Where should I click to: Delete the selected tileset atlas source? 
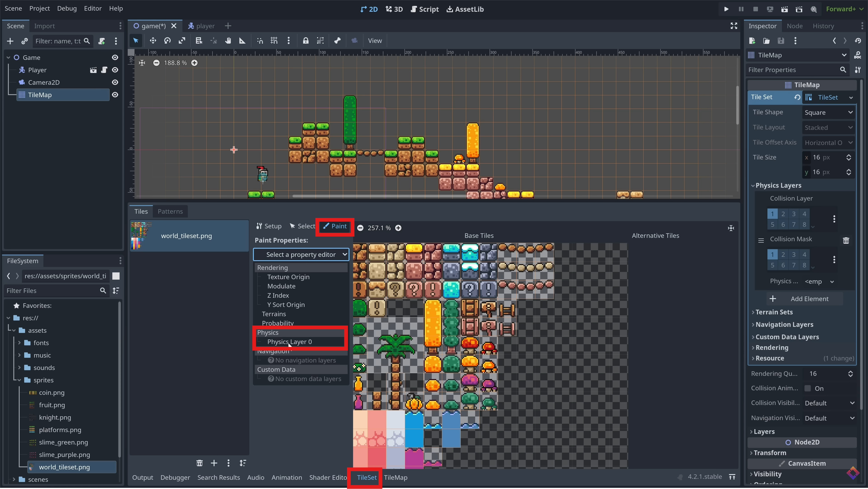click(199, 463)
